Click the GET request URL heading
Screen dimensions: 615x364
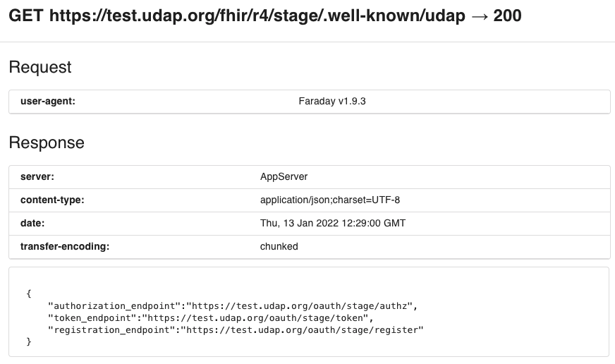(x=264, y=16)
